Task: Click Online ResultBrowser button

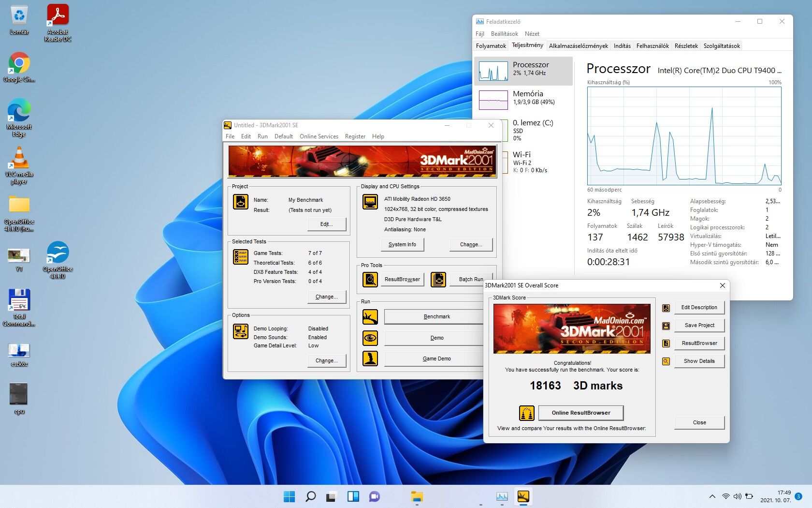Action: point(581,413)
